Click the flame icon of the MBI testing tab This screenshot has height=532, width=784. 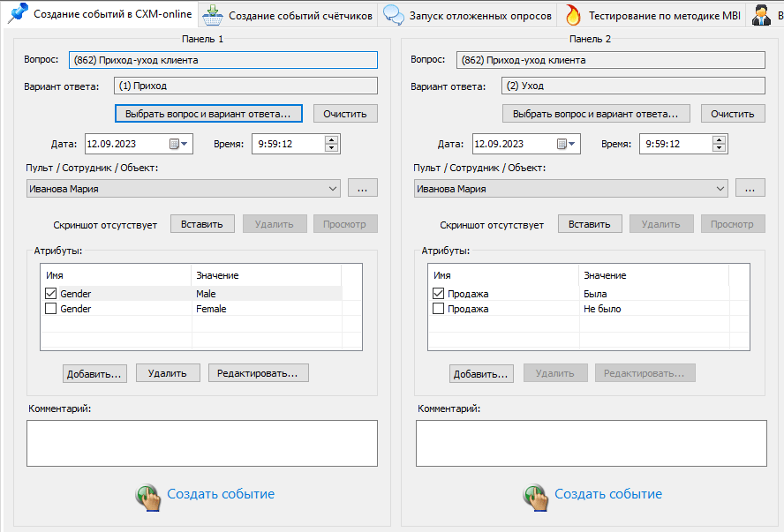(574, 15)
